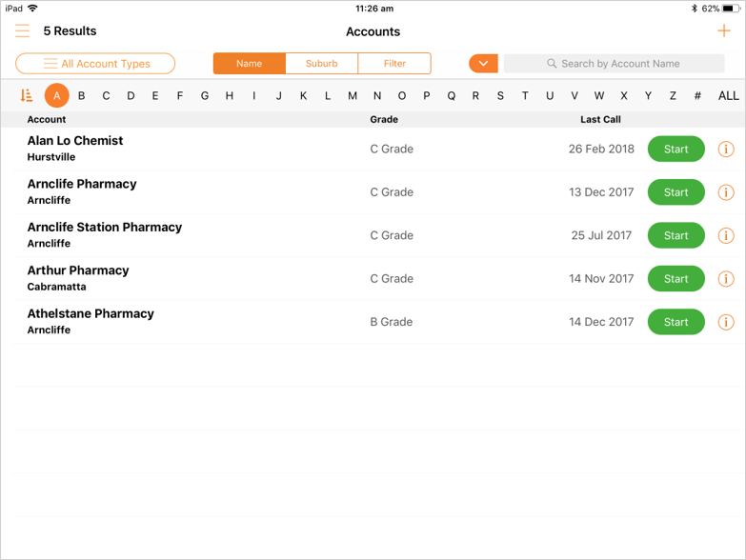This screenshot has height=560, width=746.
Task: Tap the Wi-Fi status icon
Action: [x=32, y=8]
